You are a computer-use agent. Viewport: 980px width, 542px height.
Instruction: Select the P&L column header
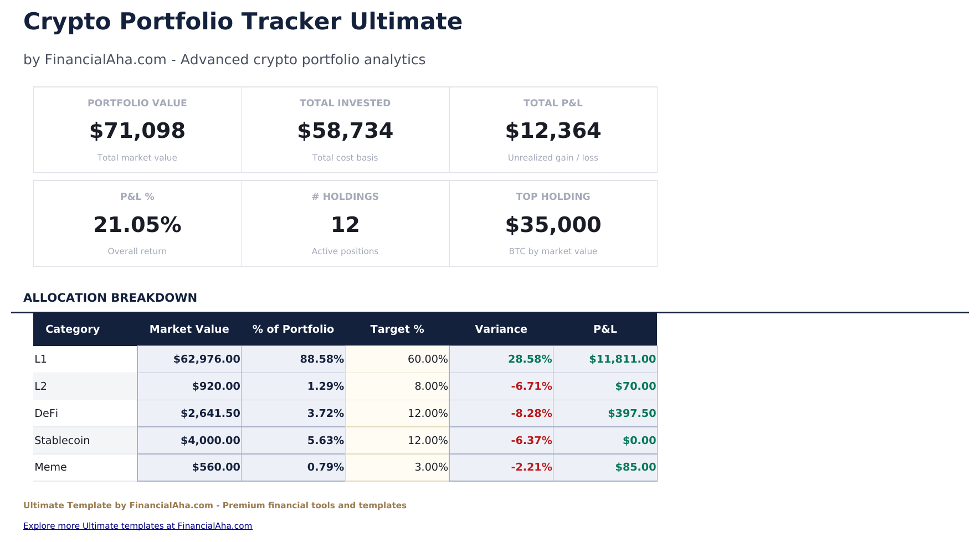tap(605, 329)
